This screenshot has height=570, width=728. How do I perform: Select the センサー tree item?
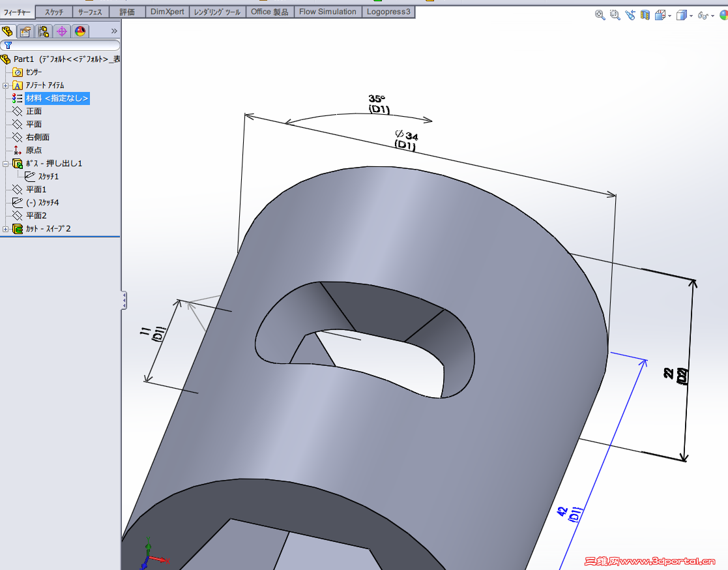(x=34, y=72)
